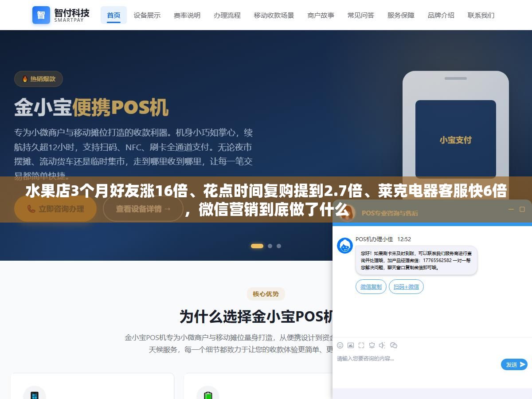Screen dimensions: 532x399
Task: Select the second carousel indicator dot
Action: pos(270,246)
